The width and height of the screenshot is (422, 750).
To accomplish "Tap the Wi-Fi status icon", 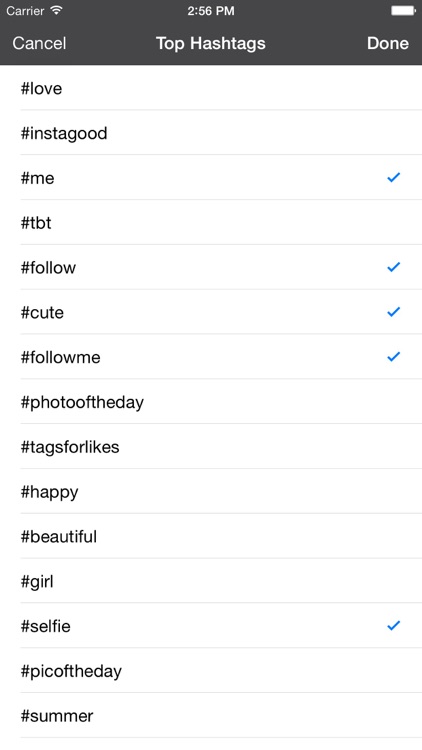I will (x=57, y=11).
